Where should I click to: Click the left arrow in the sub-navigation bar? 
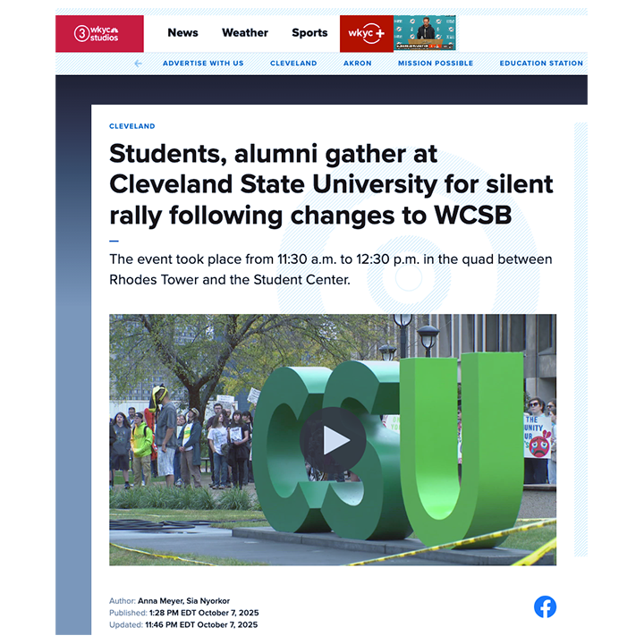point(138,64)
